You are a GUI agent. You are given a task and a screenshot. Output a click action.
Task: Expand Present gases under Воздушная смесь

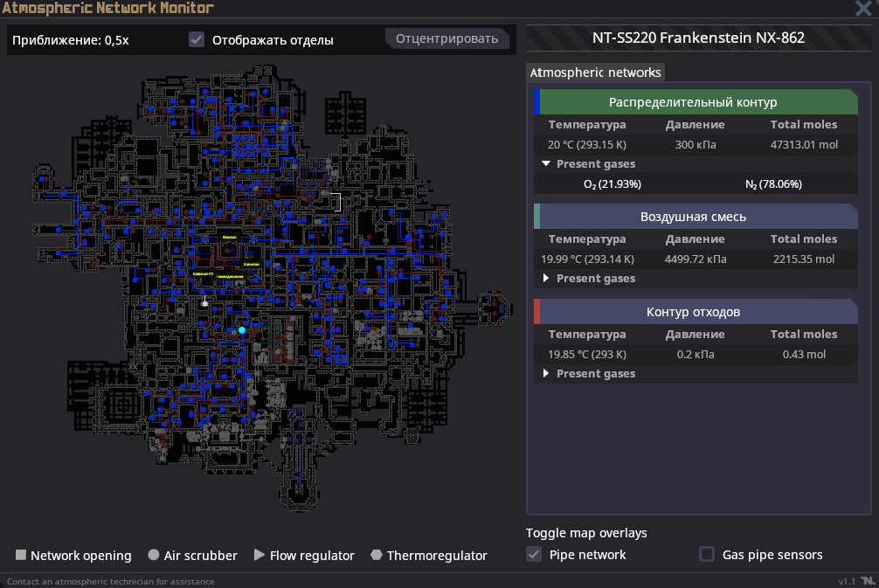pos(546,278)
